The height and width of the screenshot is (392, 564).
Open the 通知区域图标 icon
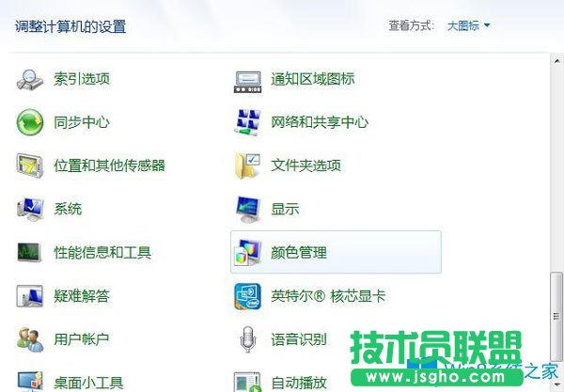click(x=247, y=82)
